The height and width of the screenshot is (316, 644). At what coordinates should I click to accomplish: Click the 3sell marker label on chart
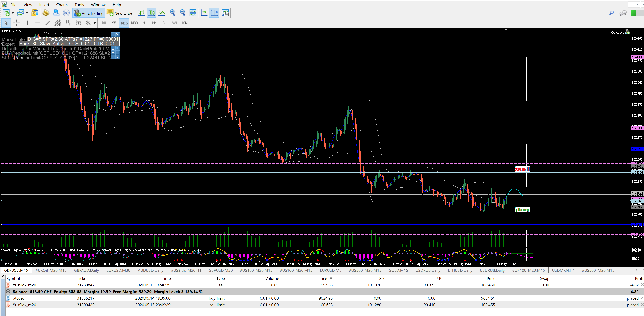[x=522, y=169]
